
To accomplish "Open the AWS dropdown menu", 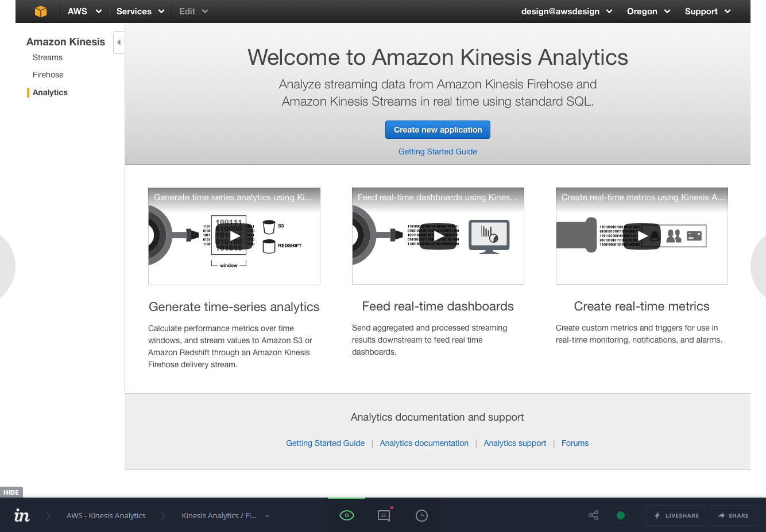I will click(x=85, y=11).
